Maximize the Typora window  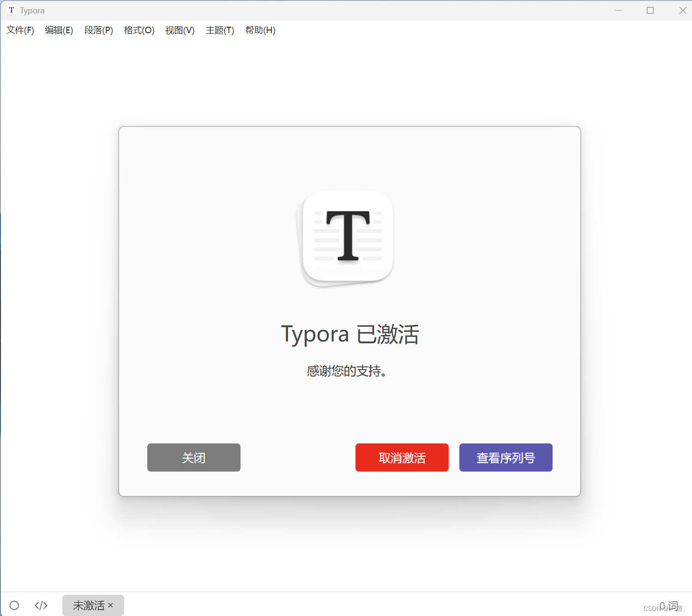click(650, 10)
